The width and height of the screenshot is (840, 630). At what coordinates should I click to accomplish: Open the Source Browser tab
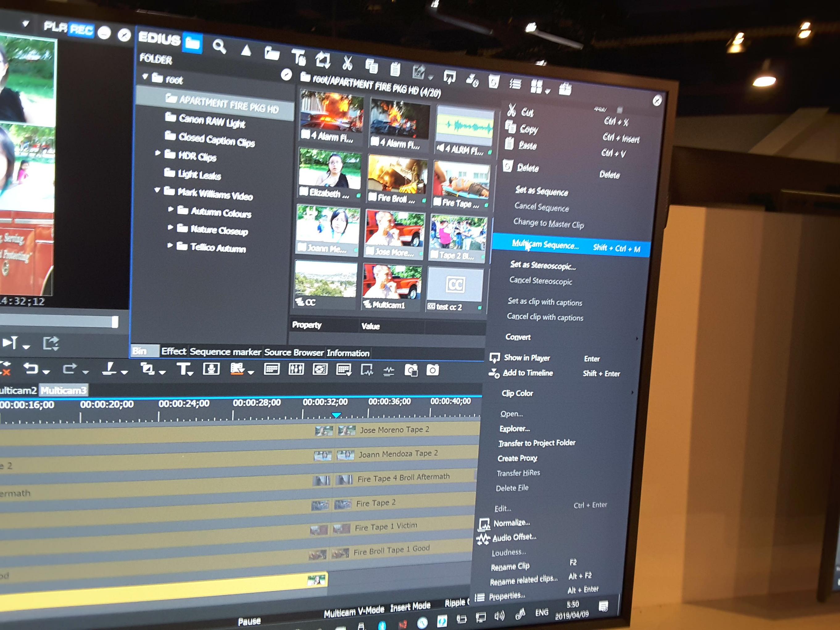pyautogui.click(x=294, y=352)
